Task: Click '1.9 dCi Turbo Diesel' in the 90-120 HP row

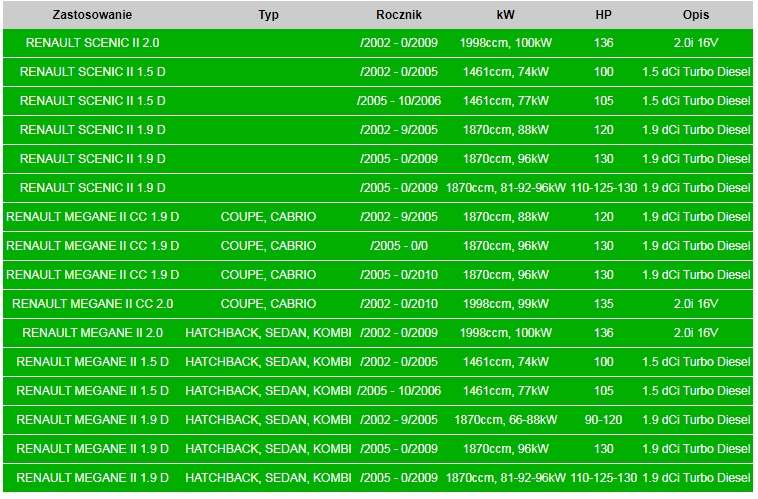Action: (696, 420)
